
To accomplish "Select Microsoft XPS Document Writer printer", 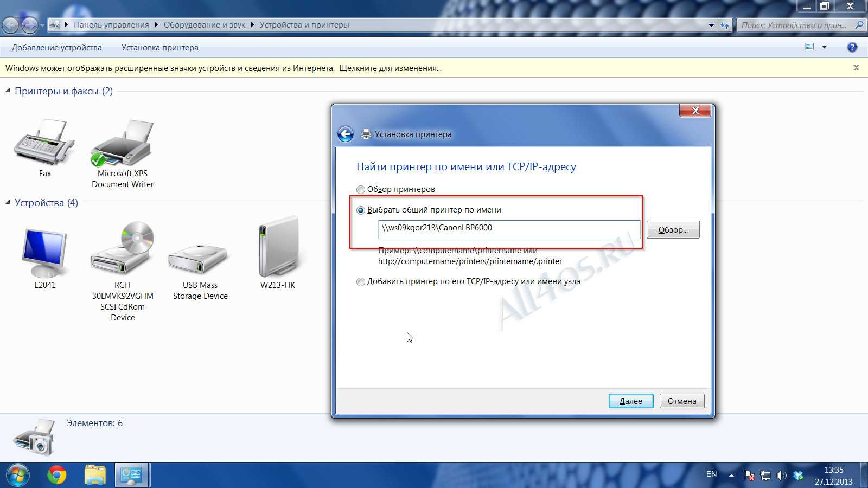I will coord(122,143).
